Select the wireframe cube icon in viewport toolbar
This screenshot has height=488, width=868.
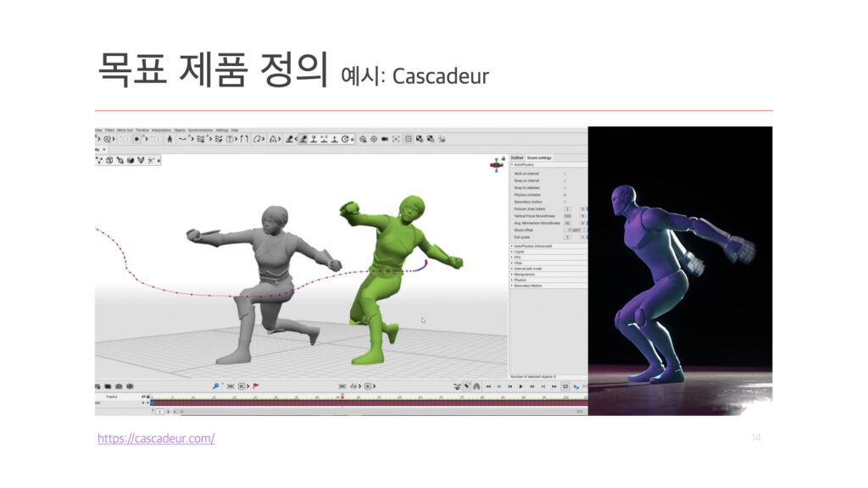click(109, 160)
